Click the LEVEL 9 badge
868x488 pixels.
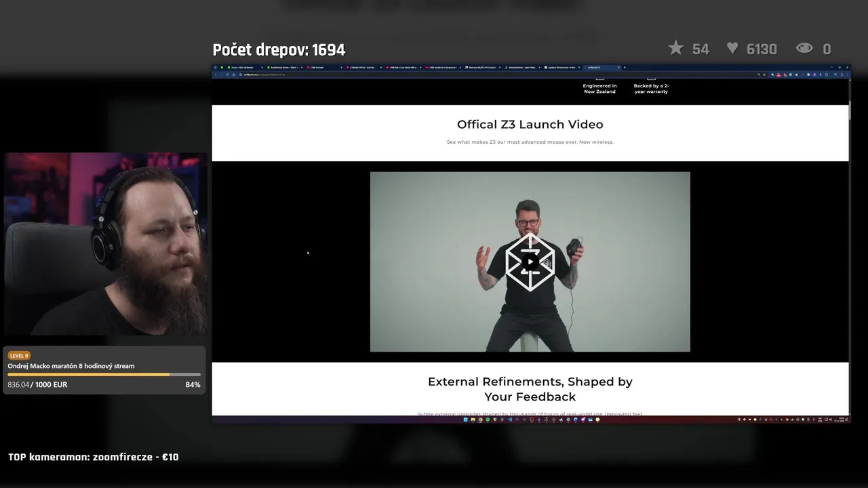click(x=19, y=355)
